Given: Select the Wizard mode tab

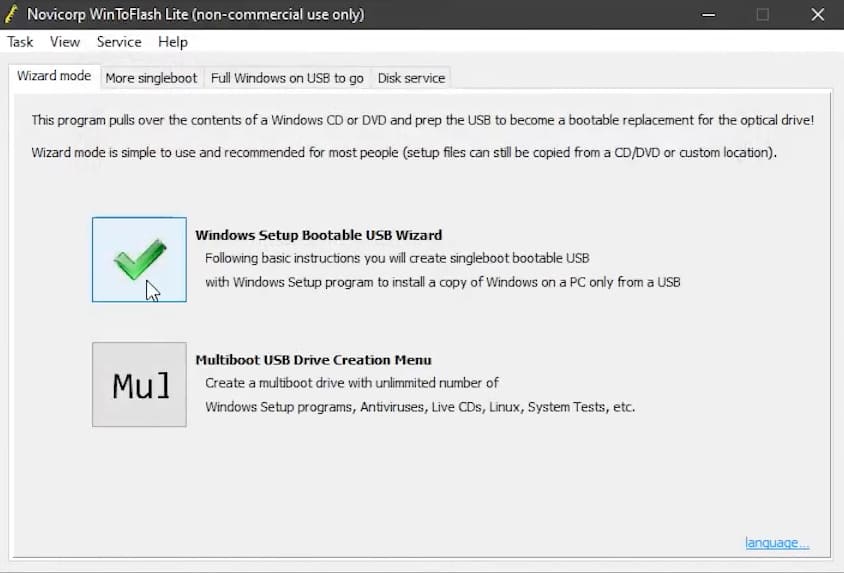Looking at the screenshot, I should 54,77.
